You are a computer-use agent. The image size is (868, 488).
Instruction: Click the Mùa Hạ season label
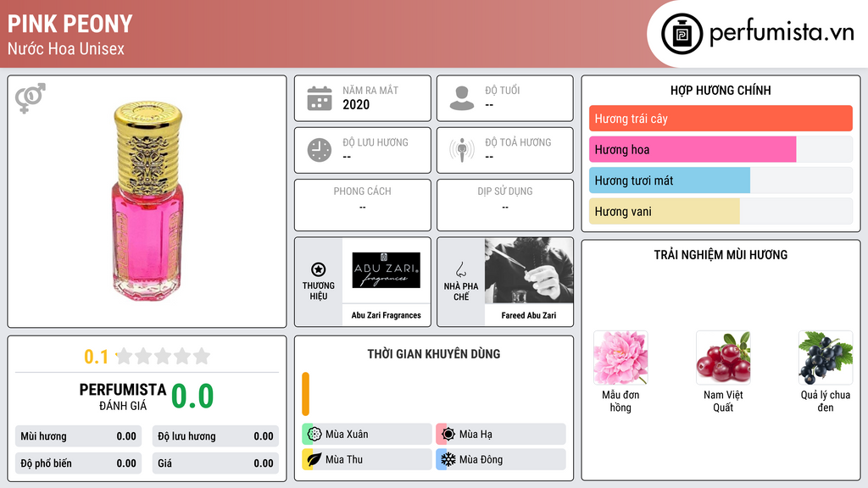coord(476,435)
